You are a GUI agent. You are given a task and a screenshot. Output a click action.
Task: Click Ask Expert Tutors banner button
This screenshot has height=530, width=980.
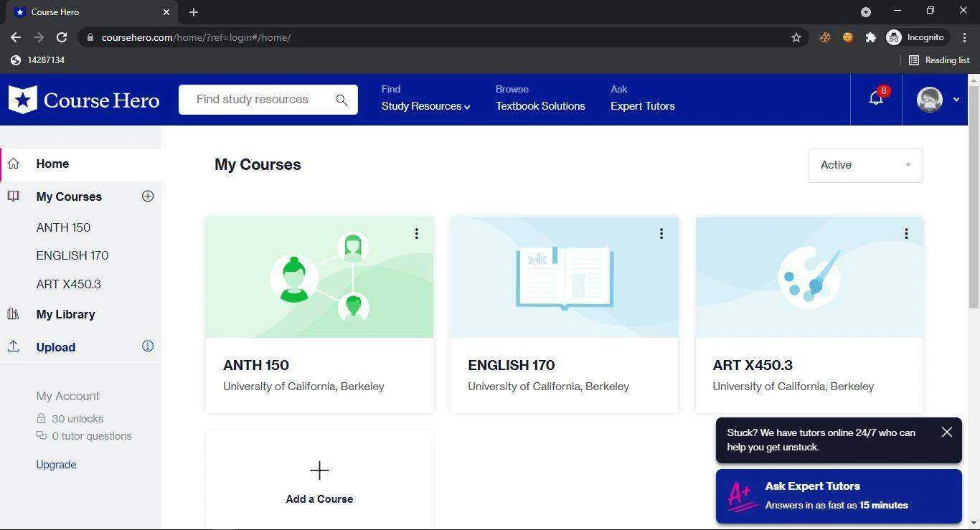839,496
